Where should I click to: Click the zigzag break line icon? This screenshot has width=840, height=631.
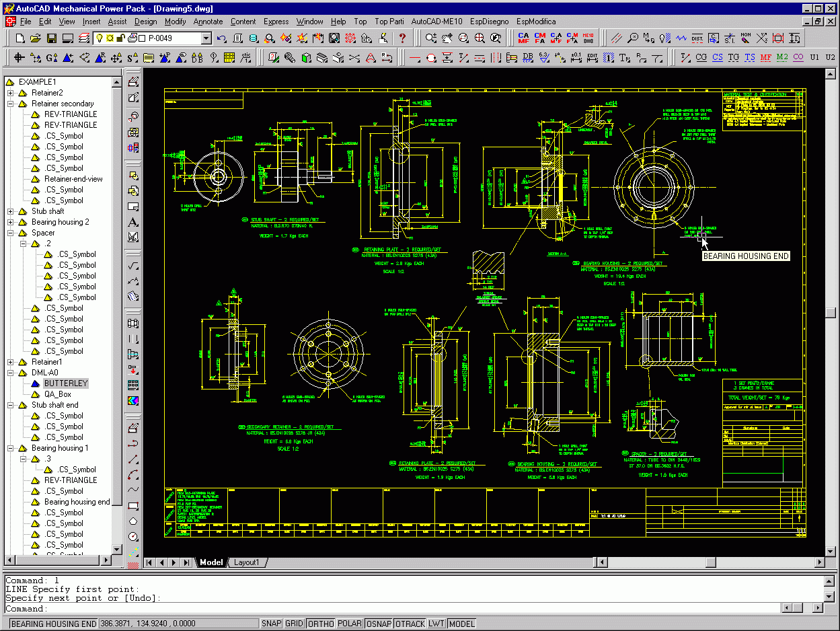pos(681,38)
